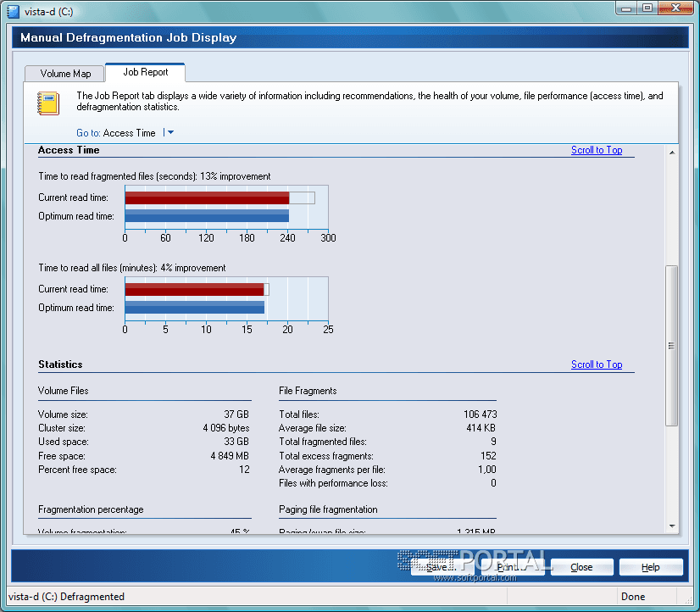The width and height of the screenshot is (700, 612).
Task: Click the Total files value 106 473
Action: click(x=481, y=414)
